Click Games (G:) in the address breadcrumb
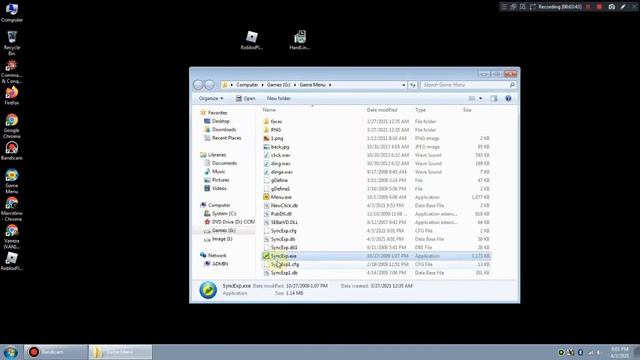Viewport: 640px width, 360px height. 278,85
